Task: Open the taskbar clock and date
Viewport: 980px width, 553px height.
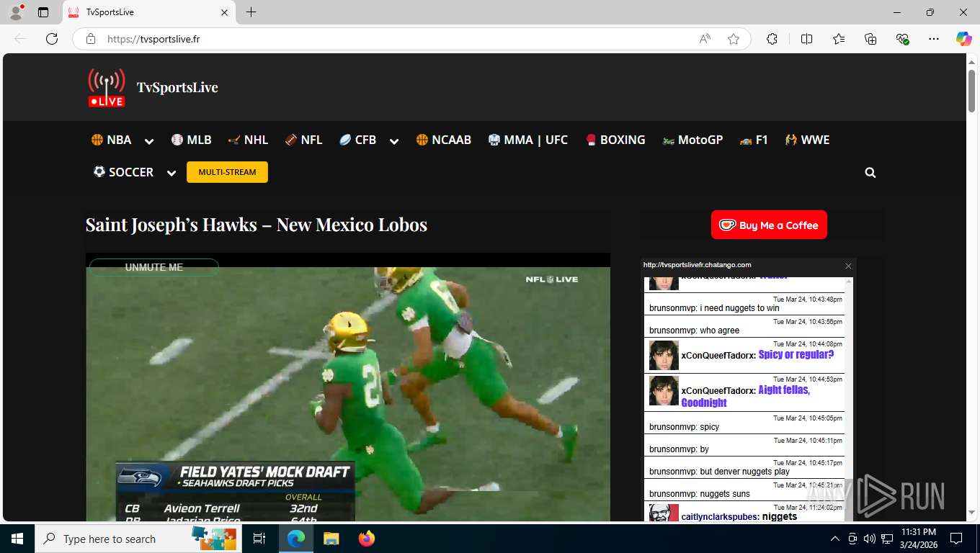Action: pos(918,539)
